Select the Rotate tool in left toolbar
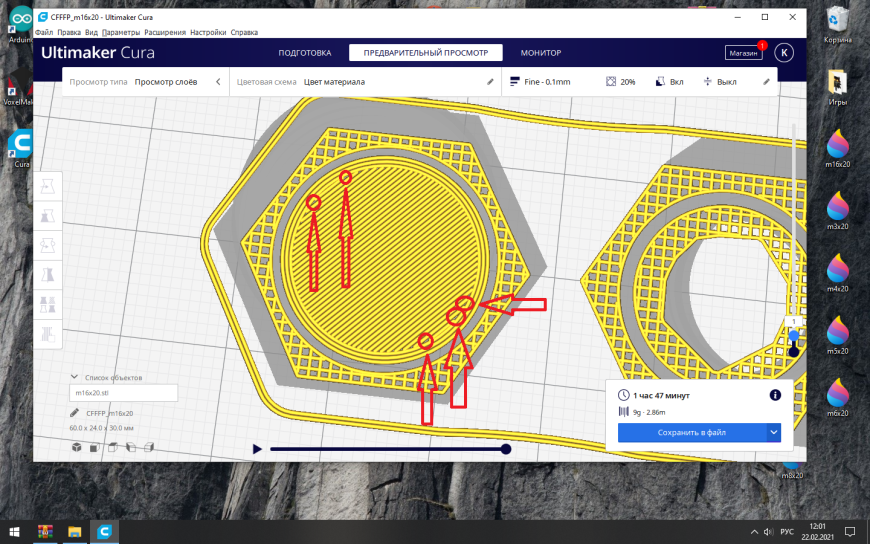 click(48, 245)
